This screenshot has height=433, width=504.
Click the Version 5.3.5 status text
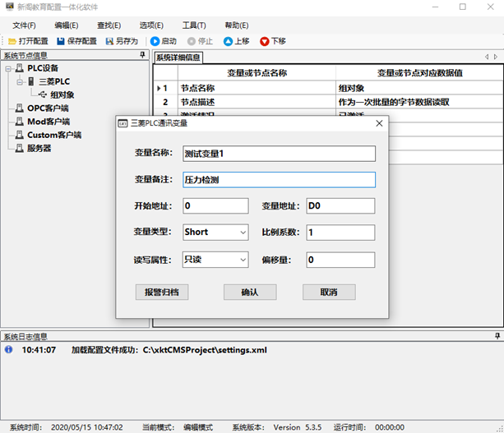pos(298,427)
